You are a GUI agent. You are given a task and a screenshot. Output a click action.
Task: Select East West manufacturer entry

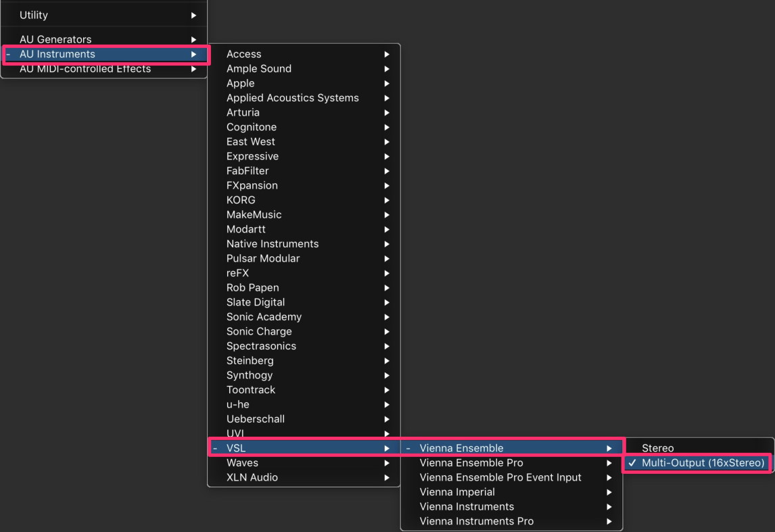point(304,141)
